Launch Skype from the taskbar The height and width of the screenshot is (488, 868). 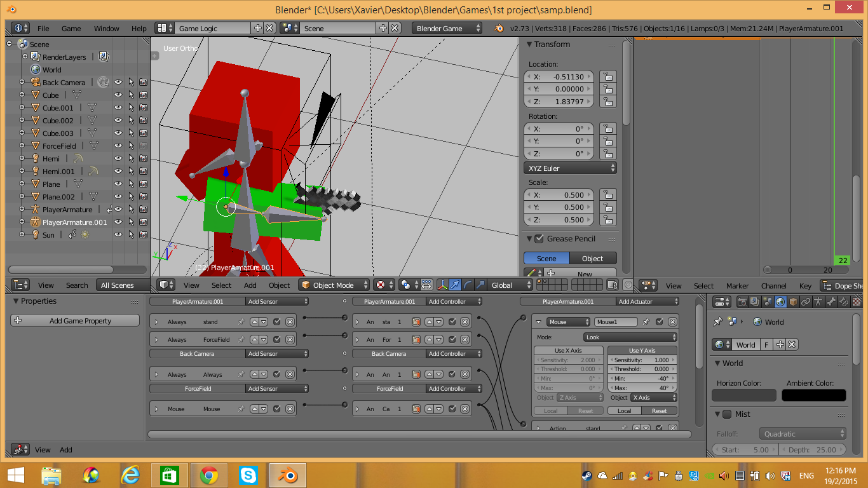(248, 475)
